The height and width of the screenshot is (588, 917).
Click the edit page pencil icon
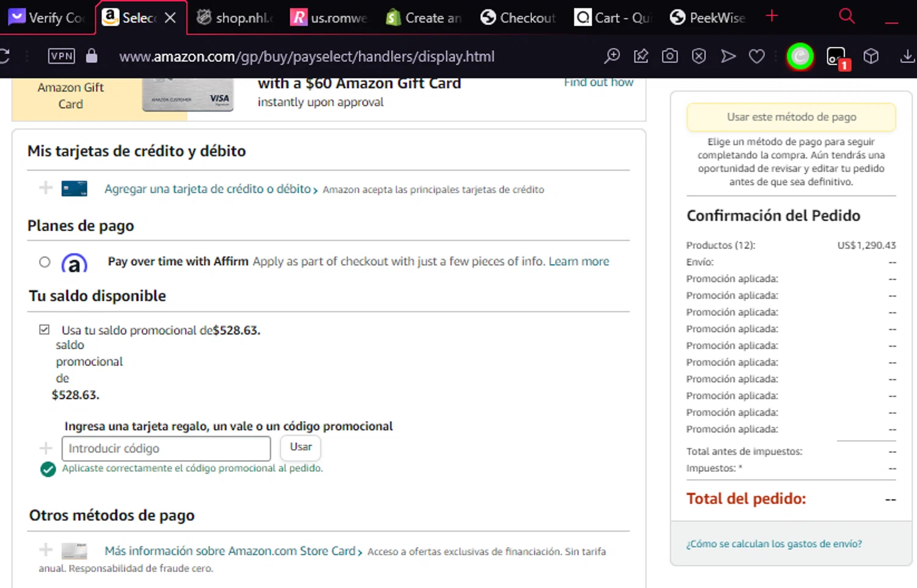(641, 56)
